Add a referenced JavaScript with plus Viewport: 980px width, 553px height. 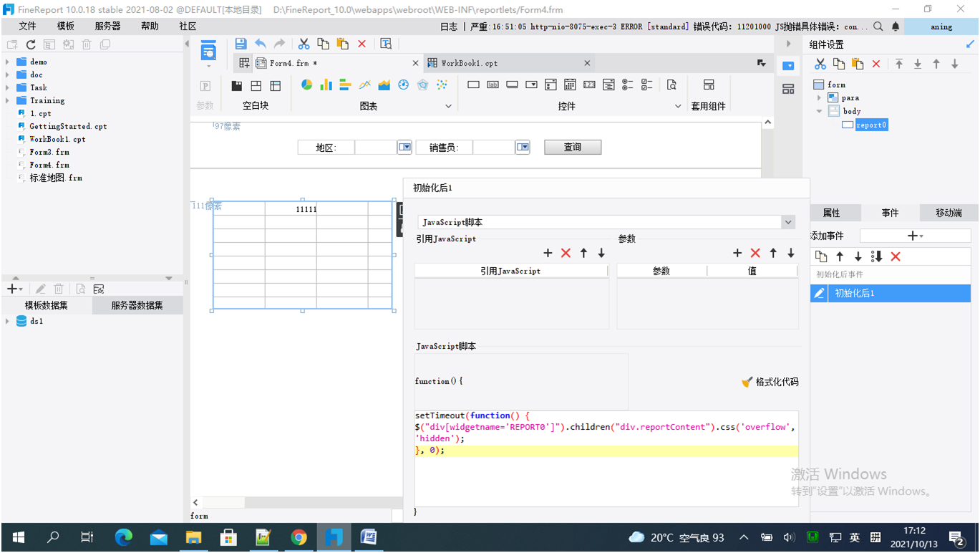(x=548, y=253)
